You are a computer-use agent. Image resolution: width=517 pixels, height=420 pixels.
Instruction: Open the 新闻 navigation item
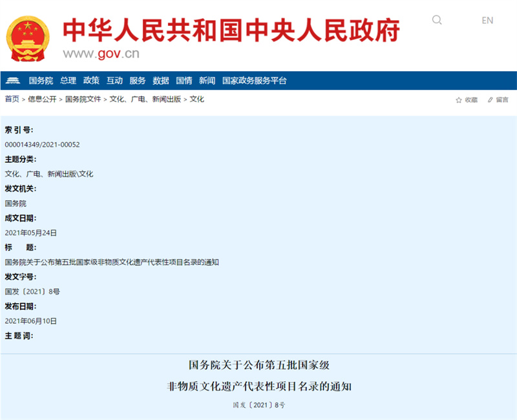tap(207, 81)
